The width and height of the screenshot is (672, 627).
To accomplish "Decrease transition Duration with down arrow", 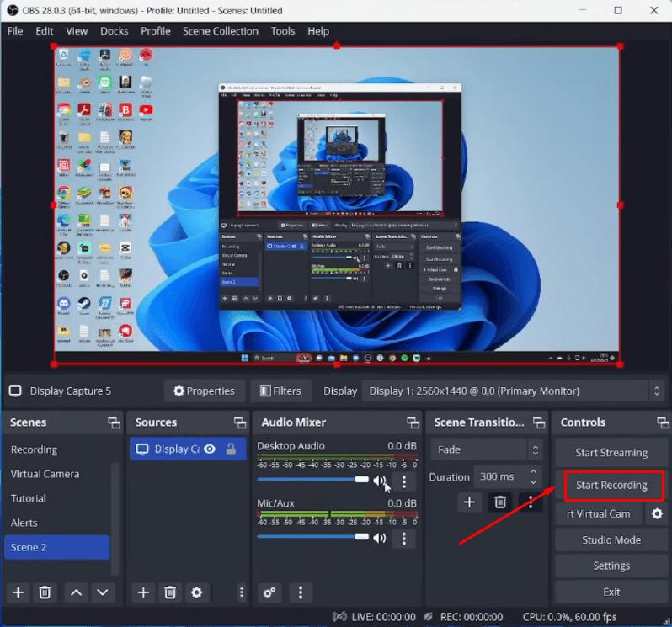I will 533,481.
